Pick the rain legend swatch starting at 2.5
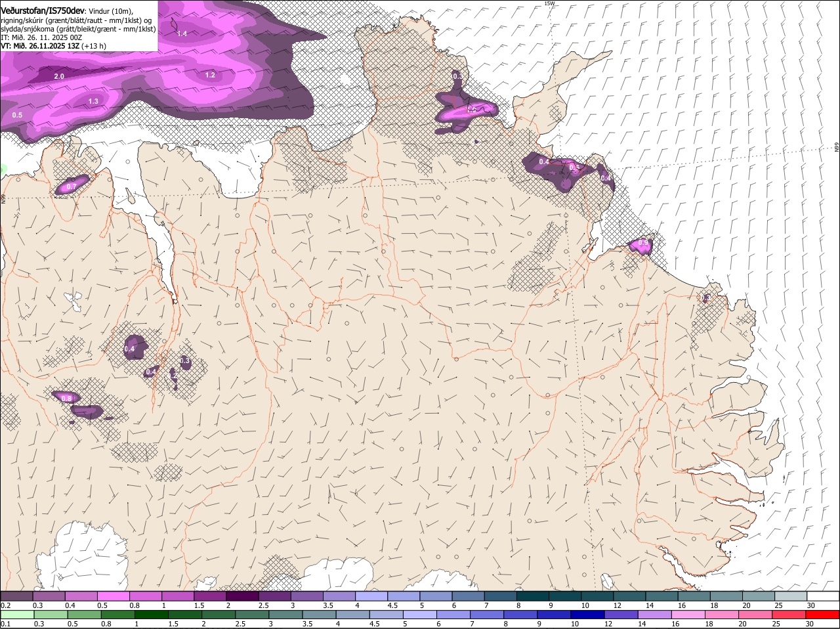The width and height of the screenshot is (840, 629). click(x=252, y=615)
